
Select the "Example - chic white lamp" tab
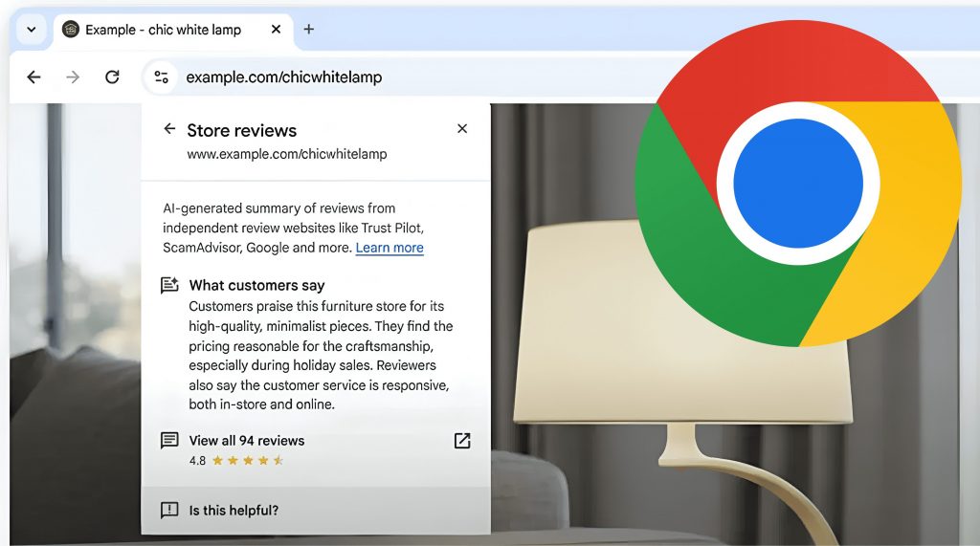(x=174, y=30)
